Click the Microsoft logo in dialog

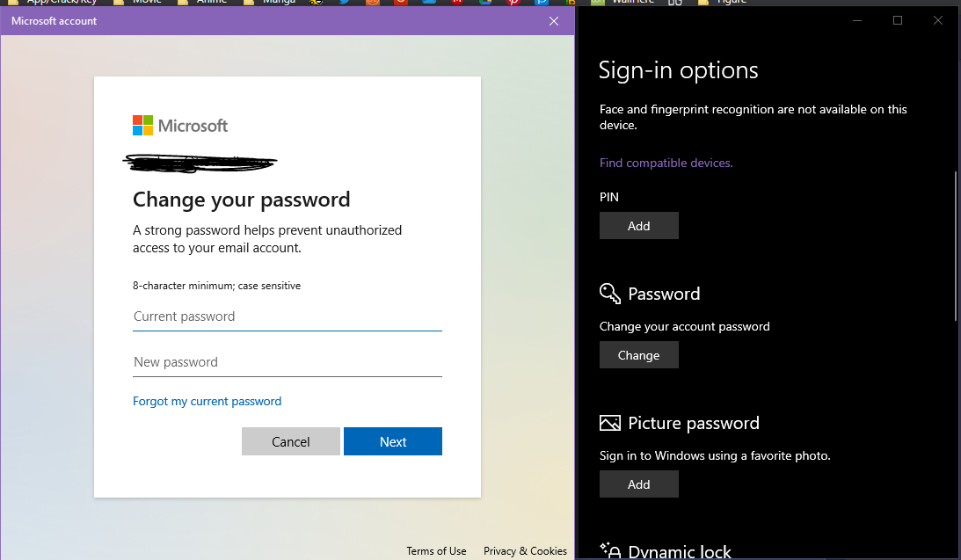pyautogui.click(x=180, y=126)
